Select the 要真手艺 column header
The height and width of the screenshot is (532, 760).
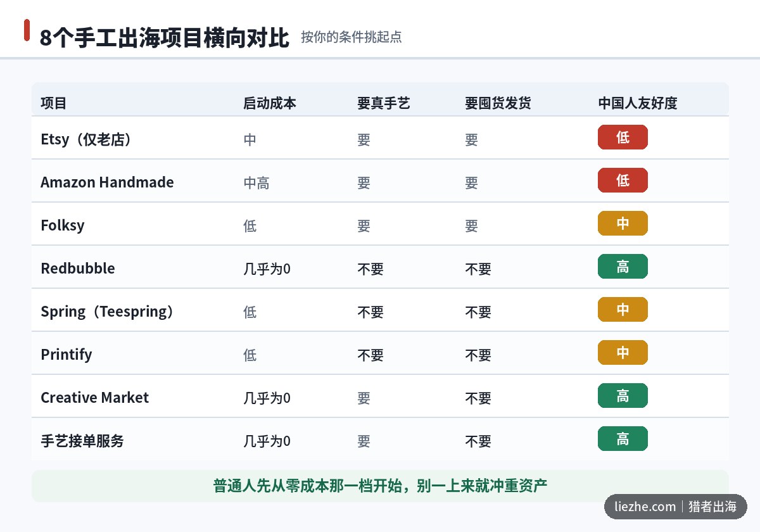[384, 103]
